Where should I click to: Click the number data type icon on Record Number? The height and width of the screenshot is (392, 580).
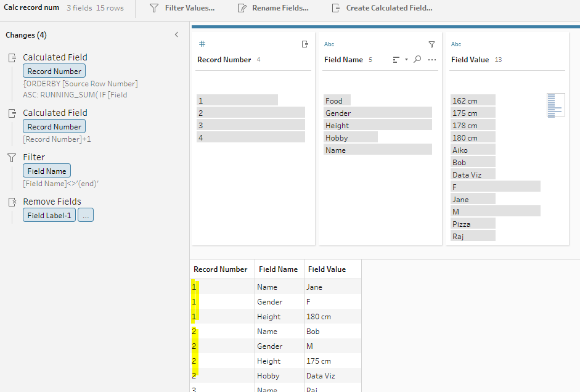(x=202, y=44)
